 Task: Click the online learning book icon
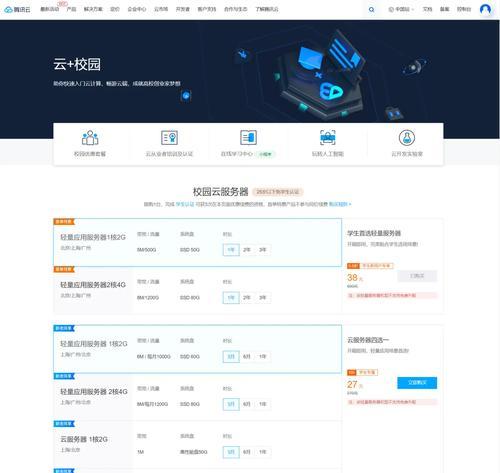(248, 138)
